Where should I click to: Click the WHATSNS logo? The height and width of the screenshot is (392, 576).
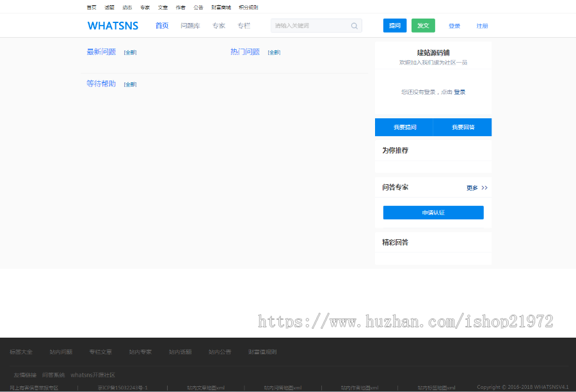[113, 26]
